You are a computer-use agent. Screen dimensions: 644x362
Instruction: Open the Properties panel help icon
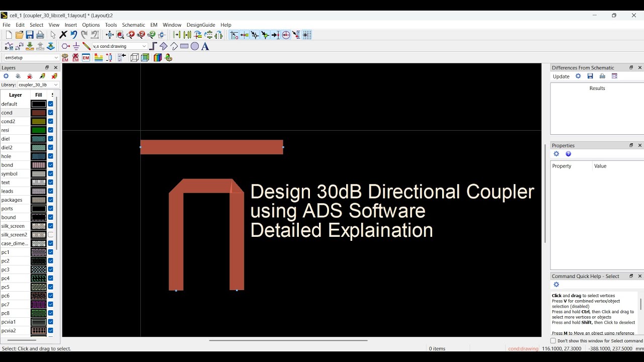tap(569, 154)
